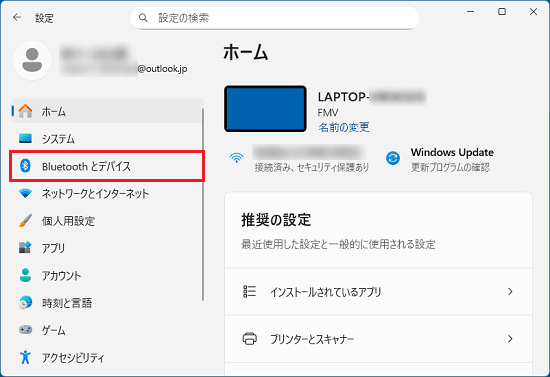The image size is (550, 377).
Task: Open the ホーム sidebar item
Action: coord(108,112)
